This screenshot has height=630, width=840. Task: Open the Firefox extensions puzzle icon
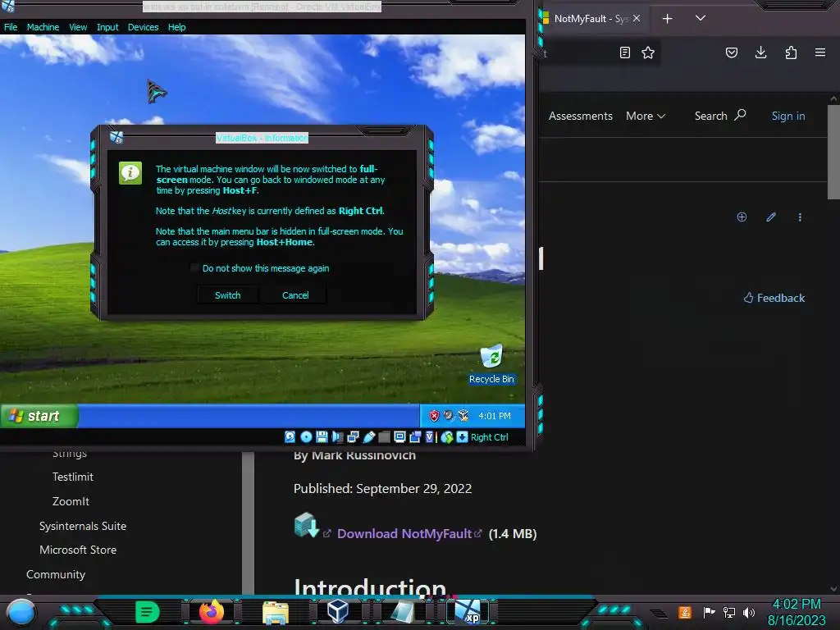[x=791, y=52]
